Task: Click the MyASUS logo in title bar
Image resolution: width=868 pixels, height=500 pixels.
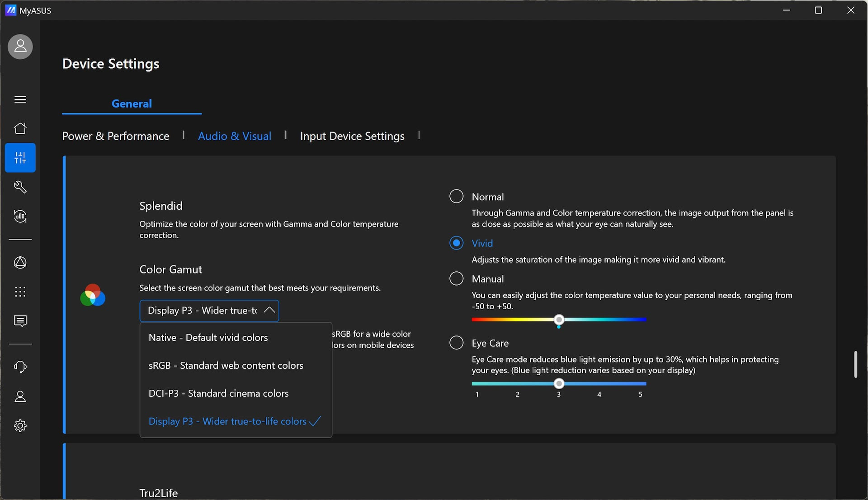Action: tap(10, 10)
